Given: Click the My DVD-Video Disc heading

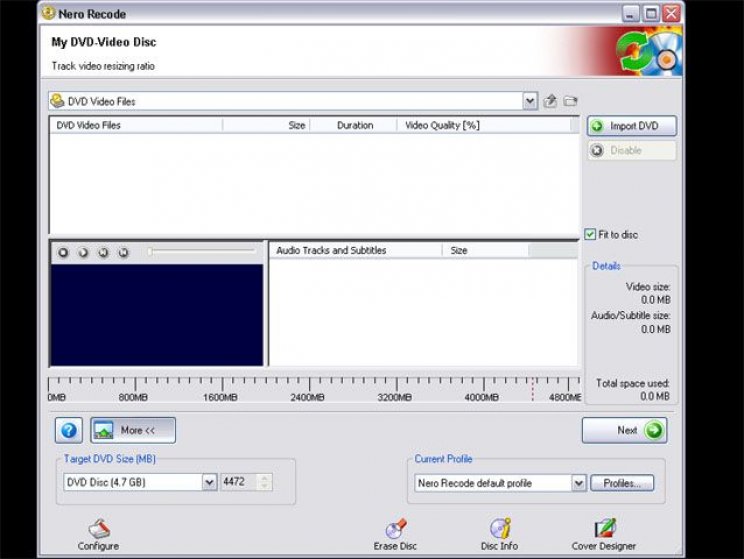Looking at the screenshot, I should coord(103,42).
